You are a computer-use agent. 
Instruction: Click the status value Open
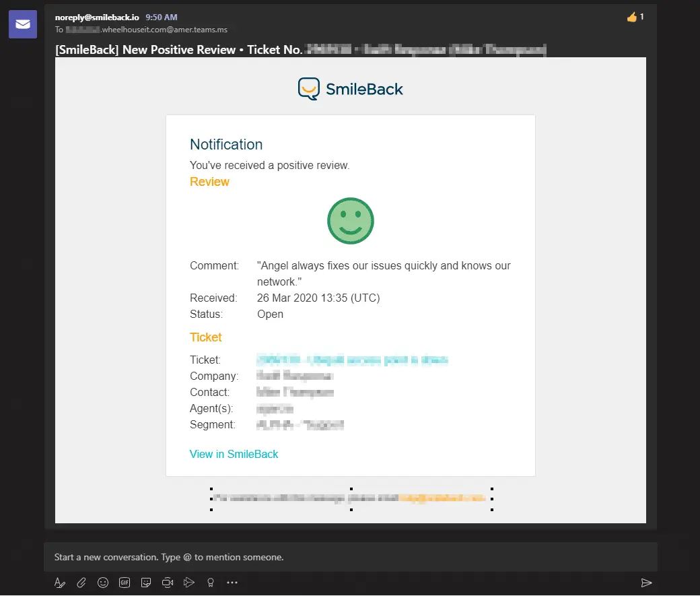tap(270, 314)
